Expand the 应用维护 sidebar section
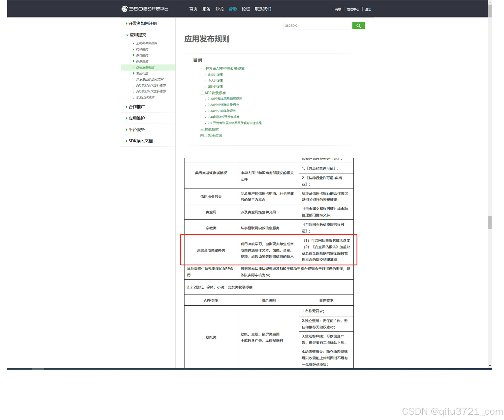The image size is (504, 420). pos(136,118)
